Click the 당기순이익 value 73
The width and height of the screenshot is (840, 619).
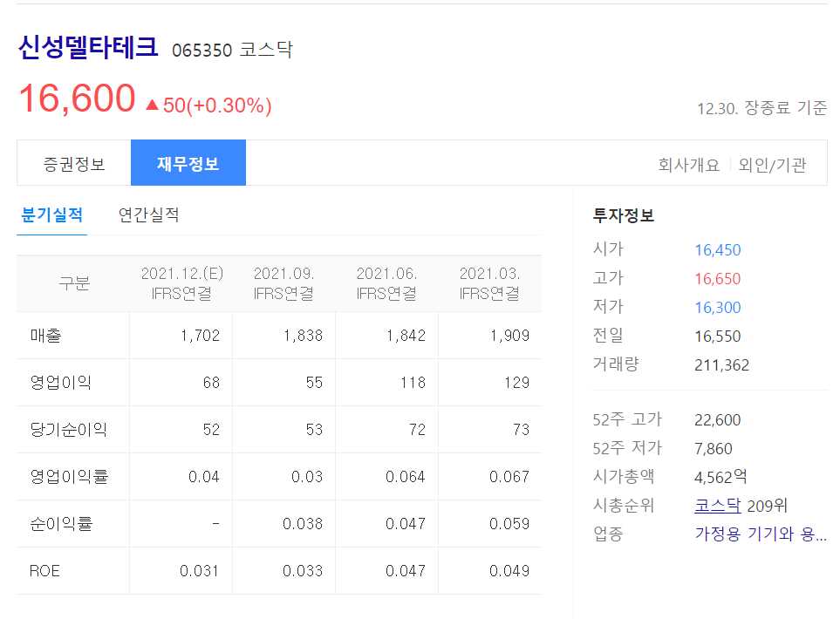(x=521, y=430)
